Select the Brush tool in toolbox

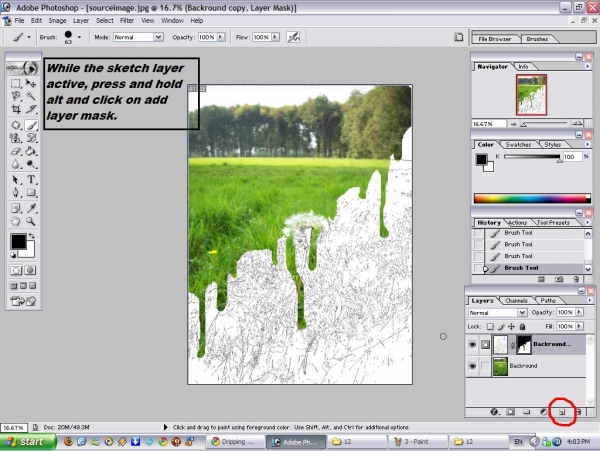pyautogui.click(x=31, y=125)
